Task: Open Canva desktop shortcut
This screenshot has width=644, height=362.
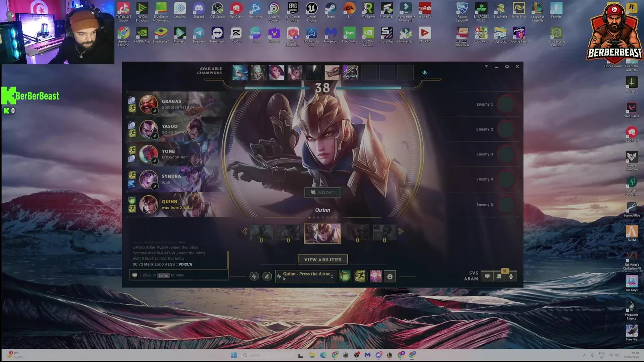Action: 255,35
